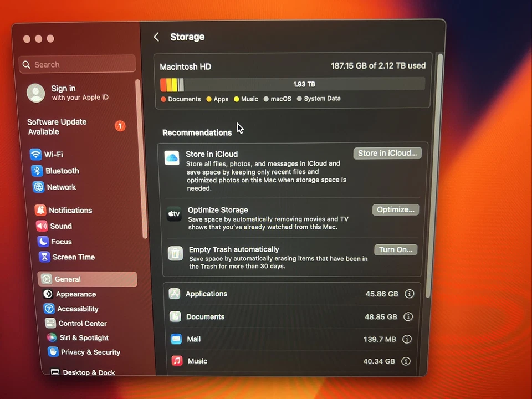Click the Mail envelope icon

(176, 339)
